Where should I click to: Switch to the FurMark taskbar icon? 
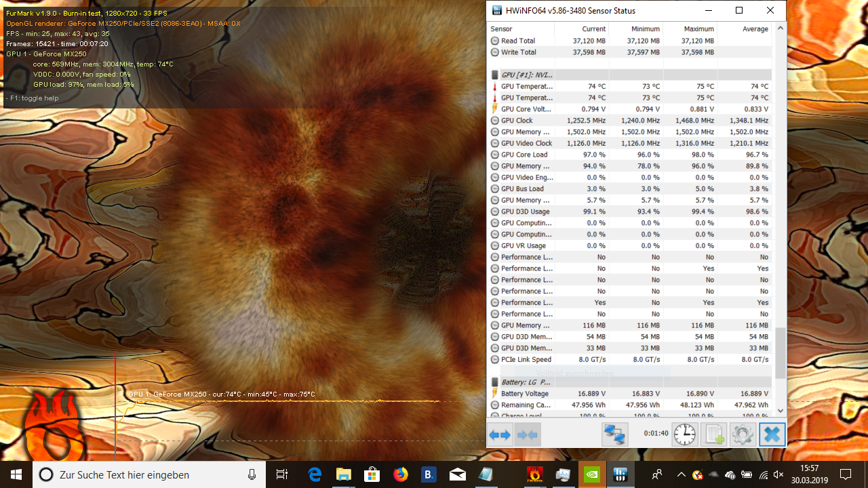pyautogui.click(x=534, y=474)
